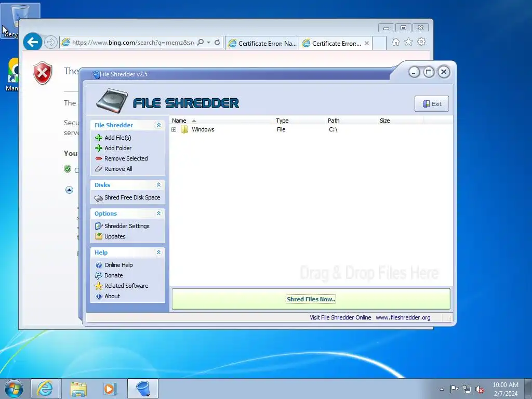Click the green shield icon on IE page
Screen dimensions: 532x399
pos(68,169)
